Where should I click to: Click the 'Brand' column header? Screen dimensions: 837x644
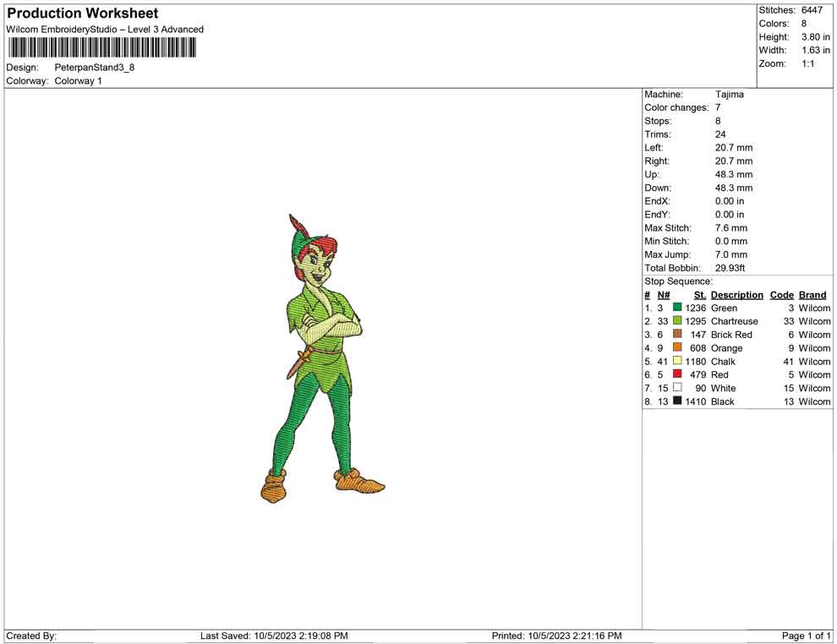pyautogui.click(x=812, y=294)
